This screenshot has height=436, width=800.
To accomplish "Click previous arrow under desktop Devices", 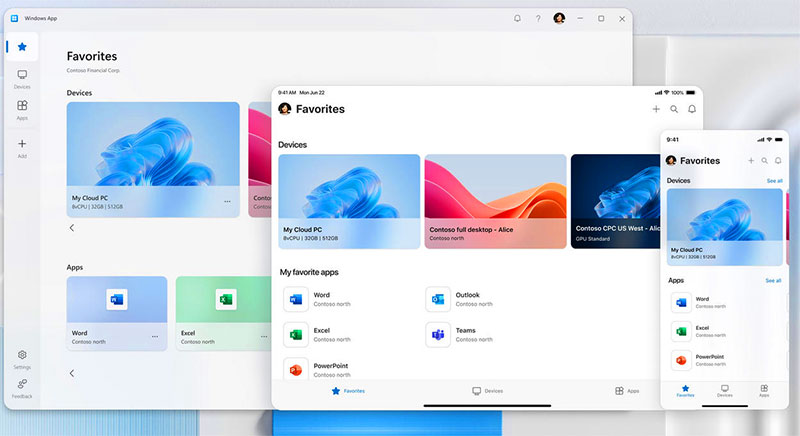I will click(72, 228).
